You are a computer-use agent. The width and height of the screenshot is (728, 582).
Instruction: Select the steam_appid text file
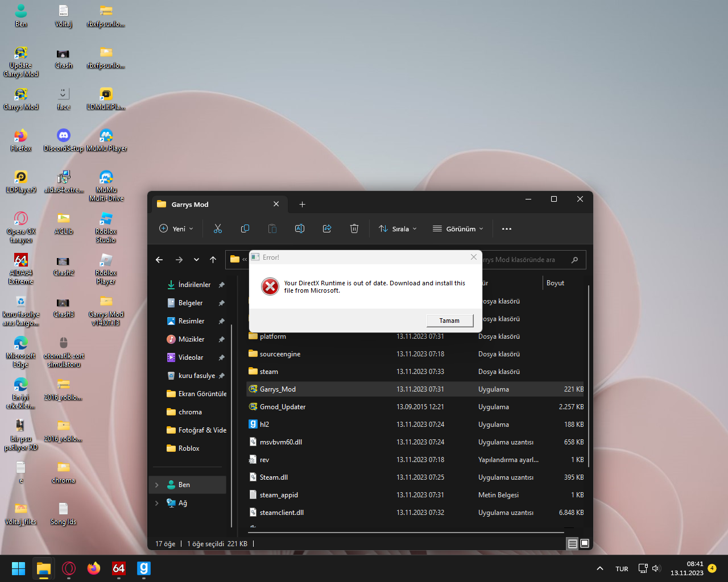(415, 495)
